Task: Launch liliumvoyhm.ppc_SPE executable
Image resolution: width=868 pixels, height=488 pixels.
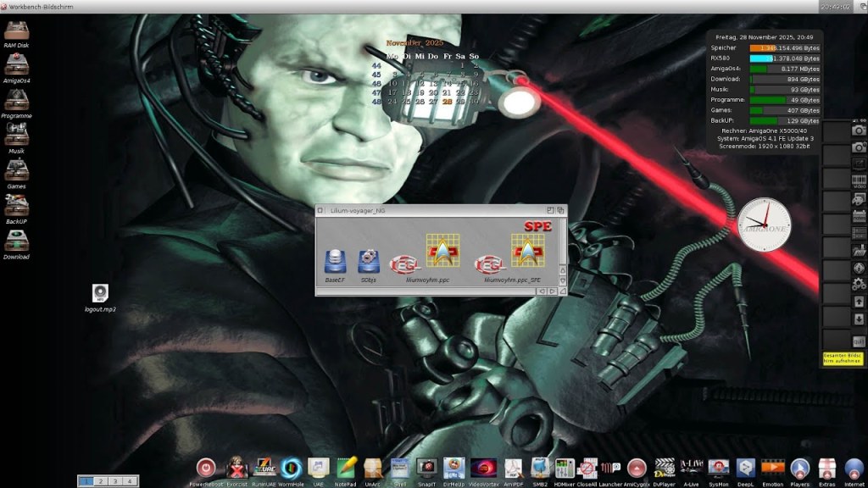Action: [526, 252]
